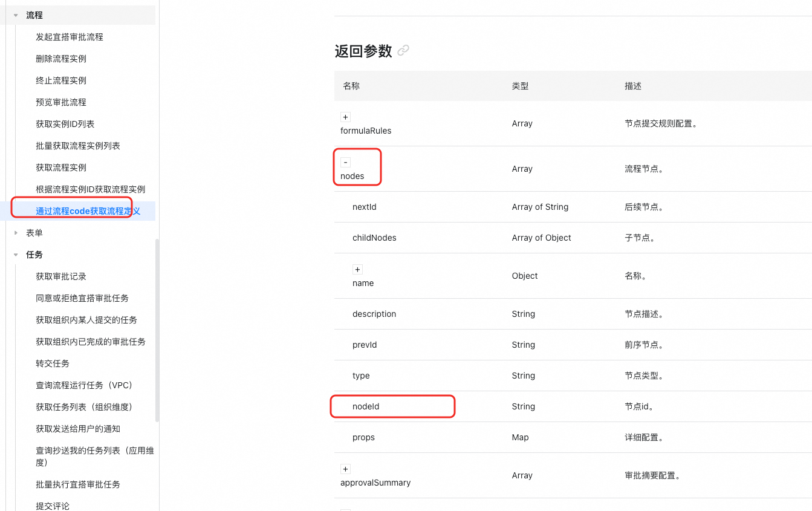Collapse the nodes parameter row
The image size is (812, 511).
click(x=345, y=162)
